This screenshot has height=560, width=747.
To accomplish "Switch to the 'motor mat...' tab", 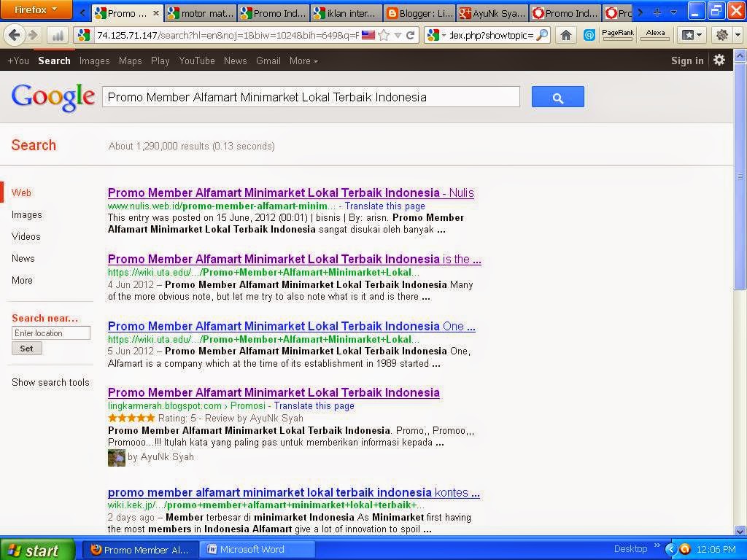I will 201,13.
